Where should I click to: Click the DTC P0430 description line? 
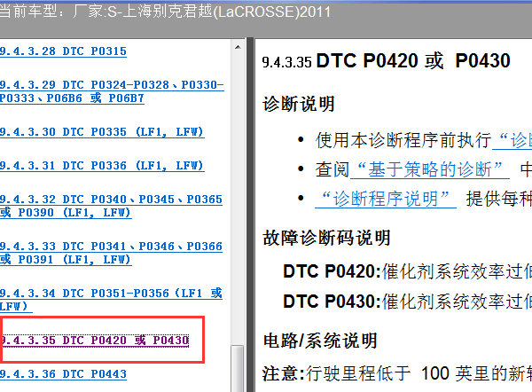(408, 302)
